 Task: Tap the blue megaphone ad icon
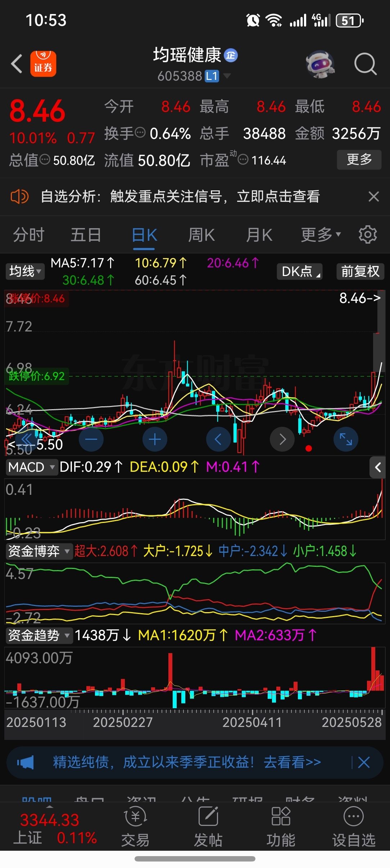click(x=25, y=762)
